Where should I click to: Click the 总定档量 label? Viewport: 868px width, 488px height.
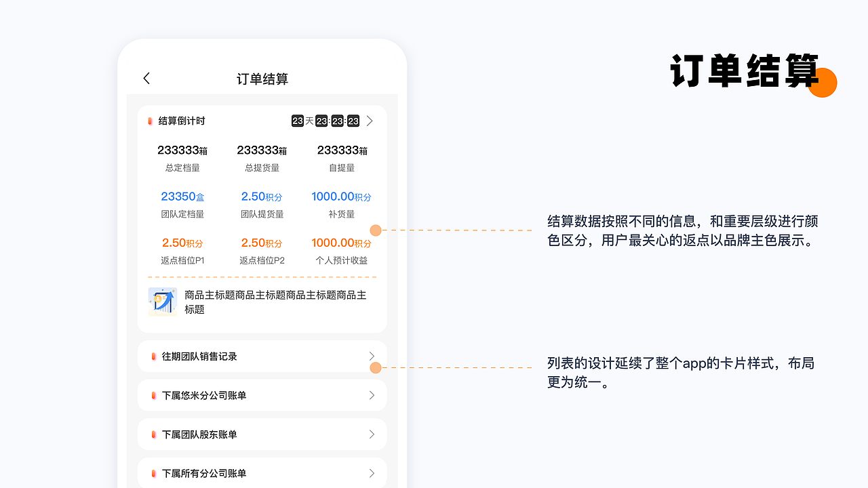click(182, 167)
